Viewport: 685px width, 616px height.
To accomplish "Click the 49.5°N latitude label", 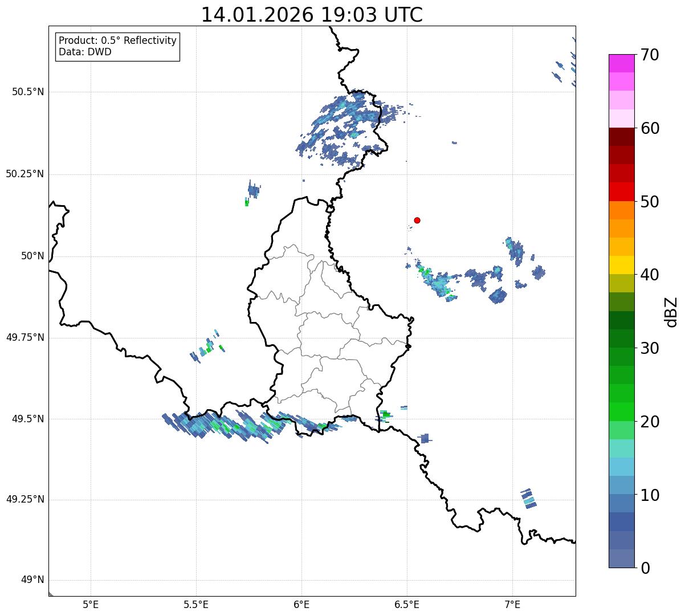I will [28, 419].
